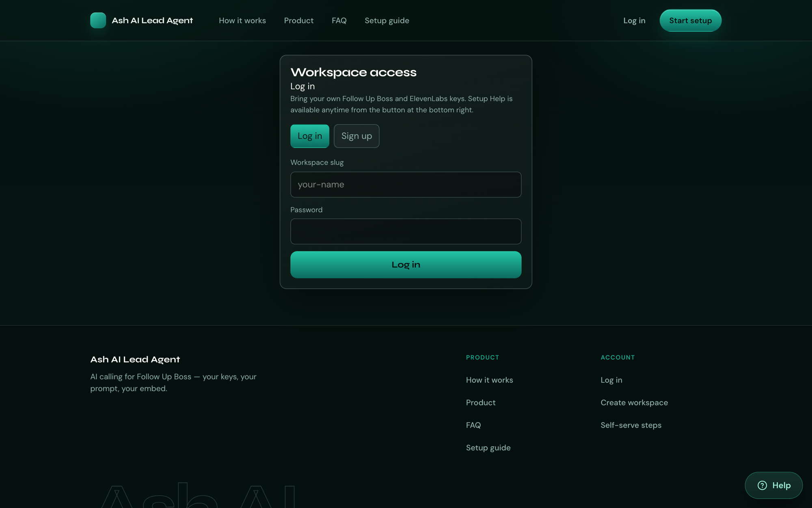The width and height of the screenshot is (812, 508).
Task: Open FAQ in the top navigation
Action: pyautogui.click(x=339, y=20)
